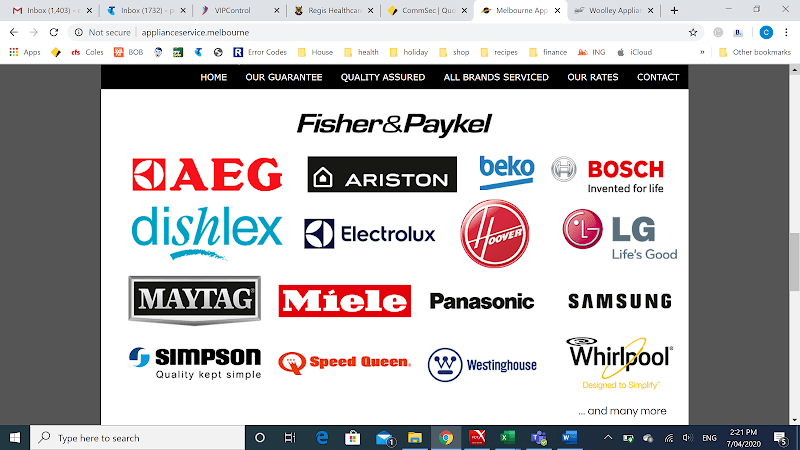Open CONTACT page
The image size is (800, 450).
pyautogui.click(x=658, y=77)
